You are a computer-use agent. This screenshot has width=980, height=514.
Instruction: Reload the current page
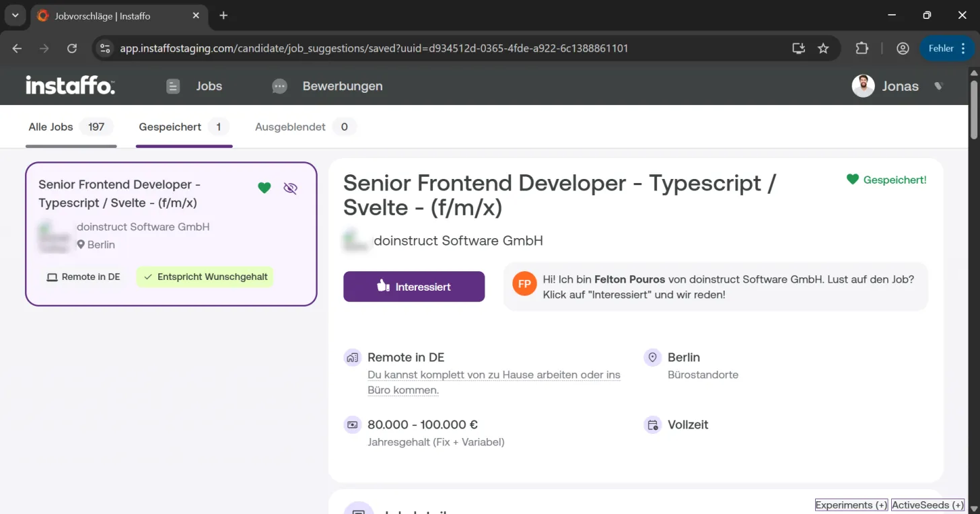coord(72,48)
